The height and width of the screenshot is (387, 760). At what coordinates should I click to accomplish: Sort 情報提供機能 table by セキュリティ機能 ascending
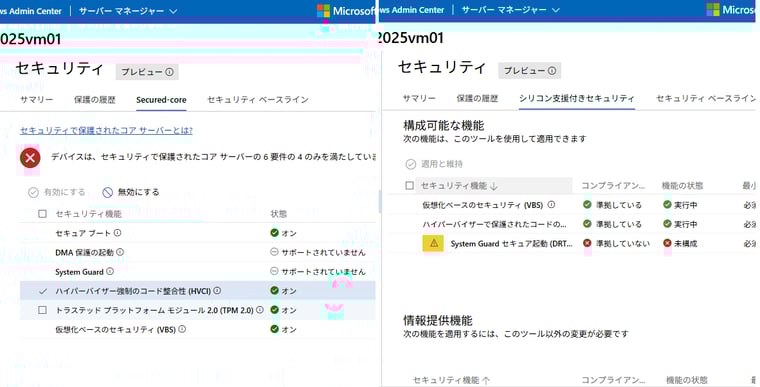(451, 380)
